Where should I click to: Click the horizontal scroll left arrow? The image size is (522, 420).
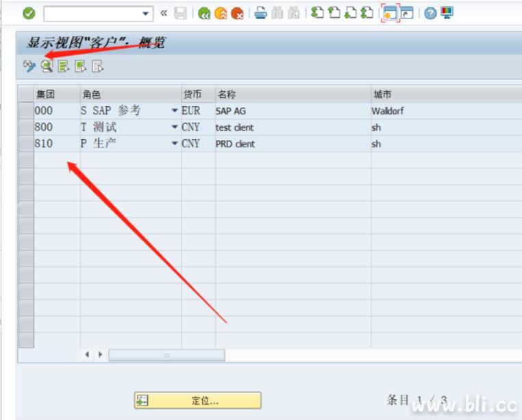click(87, 355)
